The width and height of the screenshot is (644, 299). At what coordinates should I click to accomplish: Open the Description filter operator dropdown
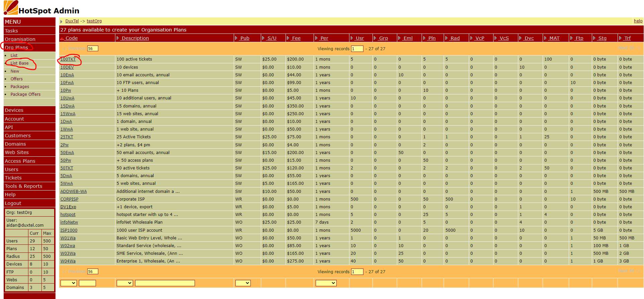click(125, 283)
